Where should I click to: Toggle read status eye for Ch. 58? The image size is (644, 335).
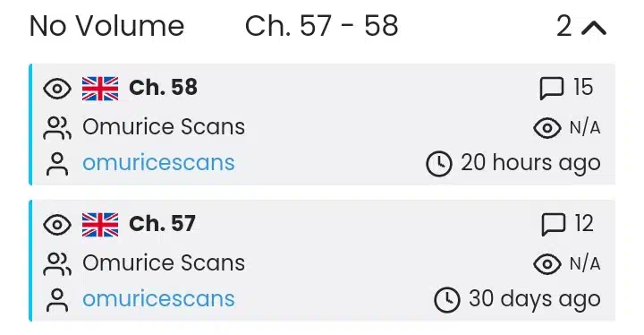[x=57, y=89]
